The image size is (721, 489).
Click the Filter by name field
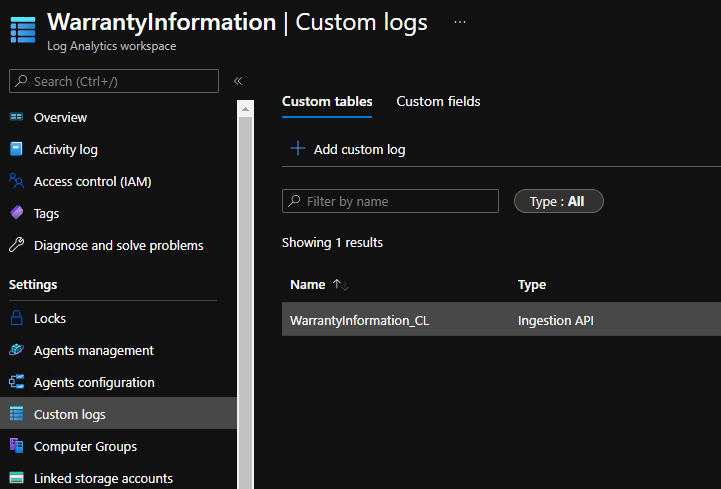[x=390, y=201]
